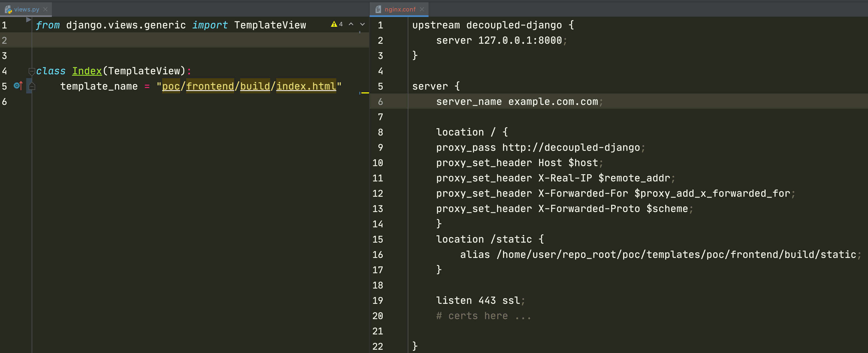Open the warnings indicator showing 4 problems
The height and width of the screenshot is (353, 868).
(x=337, y=24)
